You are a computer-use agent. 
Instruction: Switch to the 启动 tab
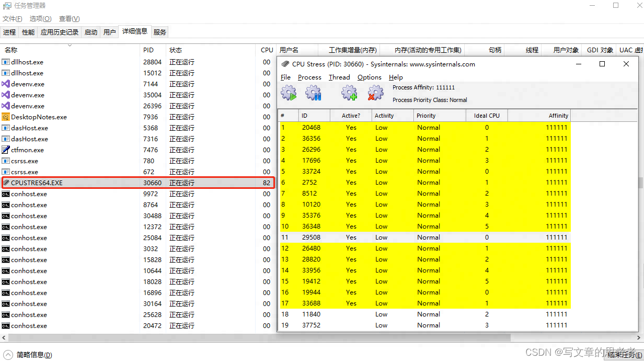click(91, 32)
